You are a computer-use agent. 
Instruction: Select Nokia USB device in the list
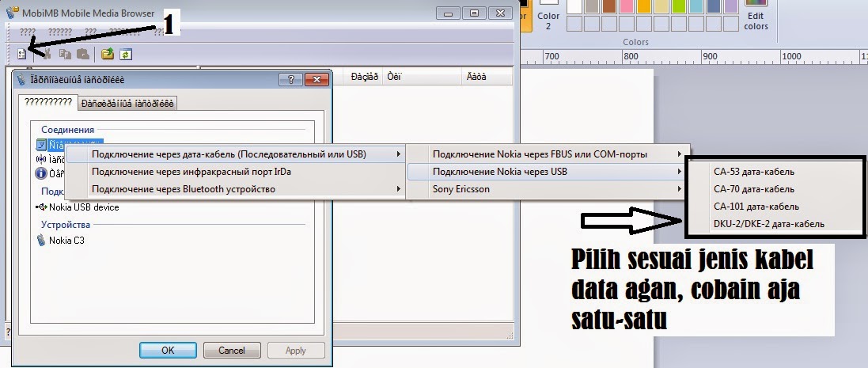(77, 207)
